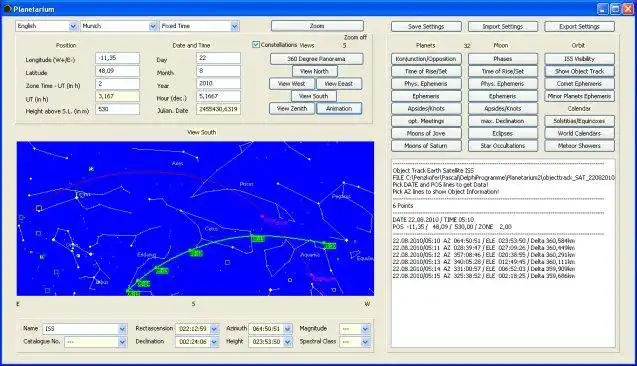Click max. Declination button
This screenshot has width=637, height=366.
tap(503, 121)
